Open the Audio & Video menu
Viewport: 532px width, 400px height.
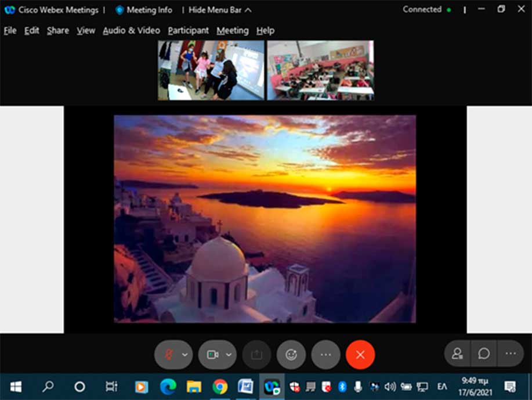pos(131,31)
